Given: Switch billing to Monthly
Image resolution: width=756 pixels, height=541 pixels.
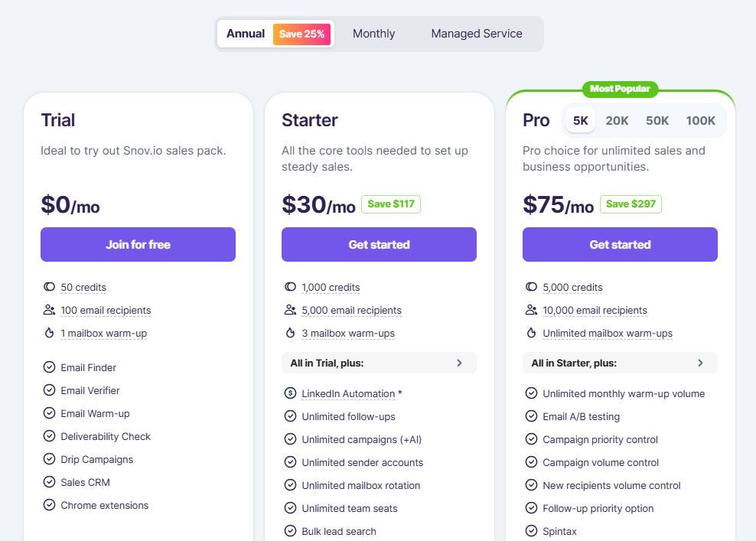Looking at the screenshot, I should point(373,34).
